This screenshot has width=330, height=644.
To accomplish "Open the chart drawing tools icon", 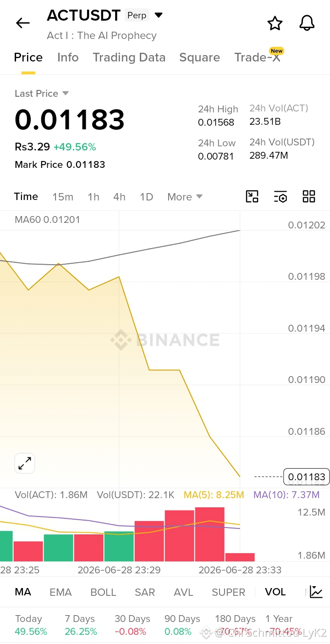I will point(252,197).
